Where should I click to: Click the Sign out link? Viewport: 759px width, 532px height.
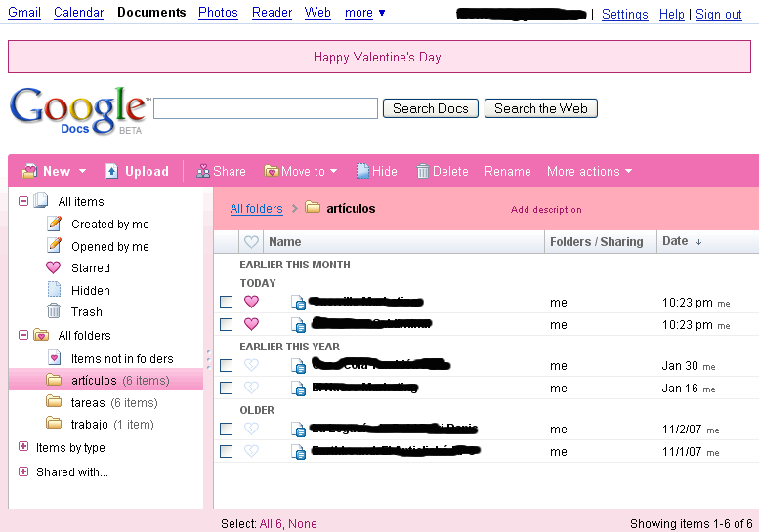(x=719, y=14)
